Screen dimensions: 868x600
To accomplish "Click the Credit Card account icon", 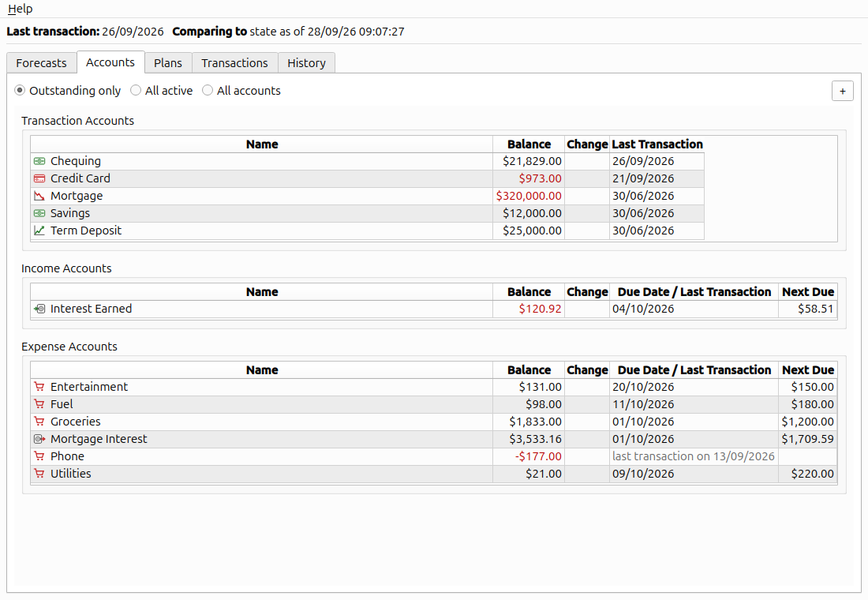I will pyautogui.click(x=39, y=178).
